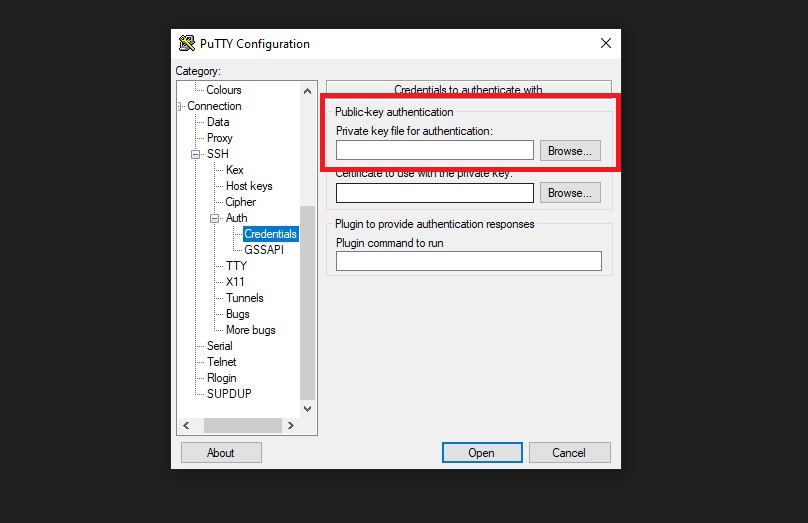808x523 pixels.
Task: Select the Telnet category
Action: tap(221, 362)
